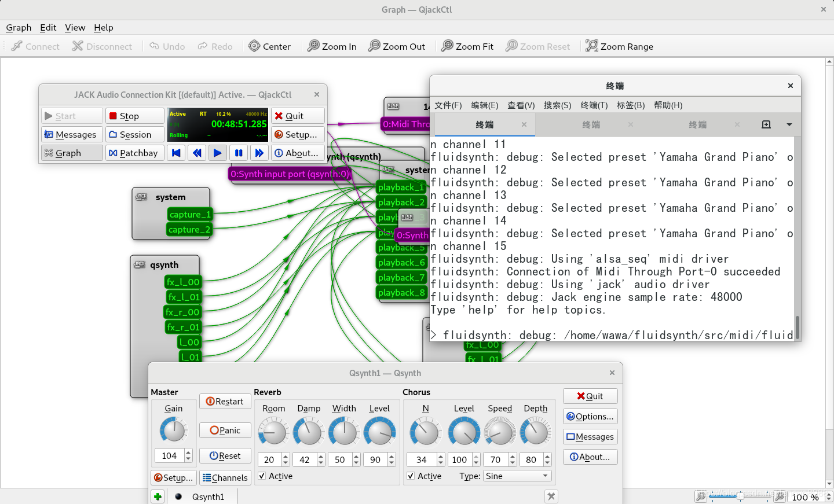This screenshot has width=834, height=504.
Task: Click the backward transport button in QjackCtl
Action: point(197,153)
